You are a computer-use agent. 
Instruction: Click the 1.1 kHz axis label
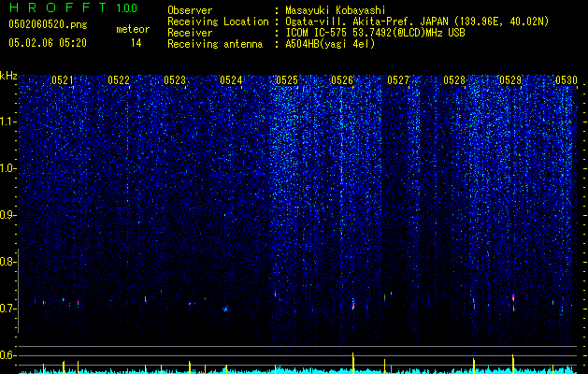8,122
